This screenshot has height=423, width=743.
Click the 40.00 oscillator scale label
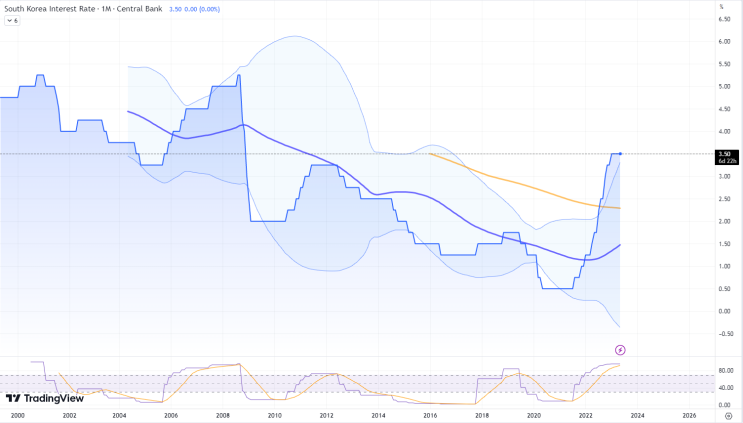pyautogui.click(x=725, y=388)
